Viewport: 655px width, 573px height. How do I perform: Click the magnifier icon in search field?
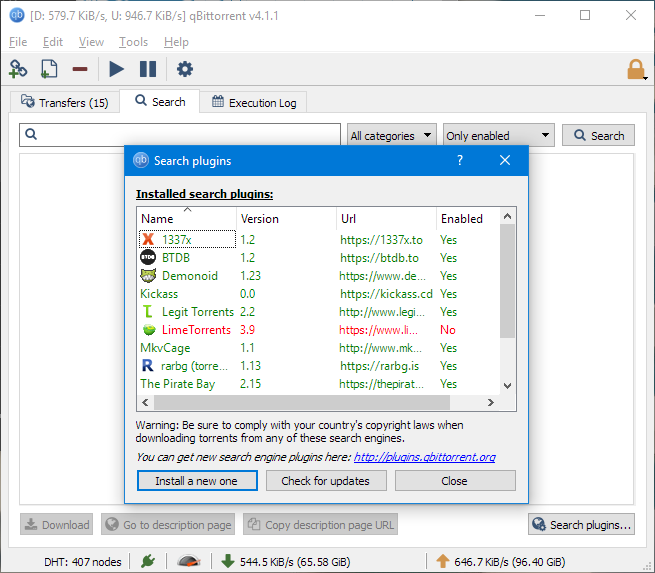click(x=31, y=134)
